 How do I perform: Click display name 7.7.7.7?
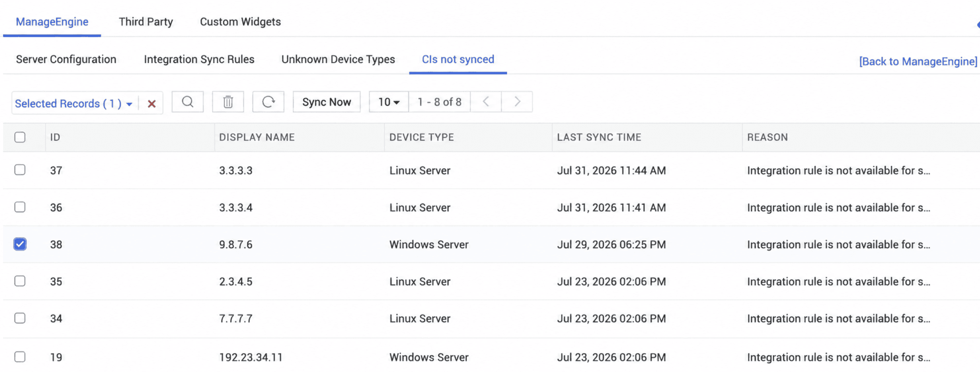pyautogui.click(x=236, y=319)
